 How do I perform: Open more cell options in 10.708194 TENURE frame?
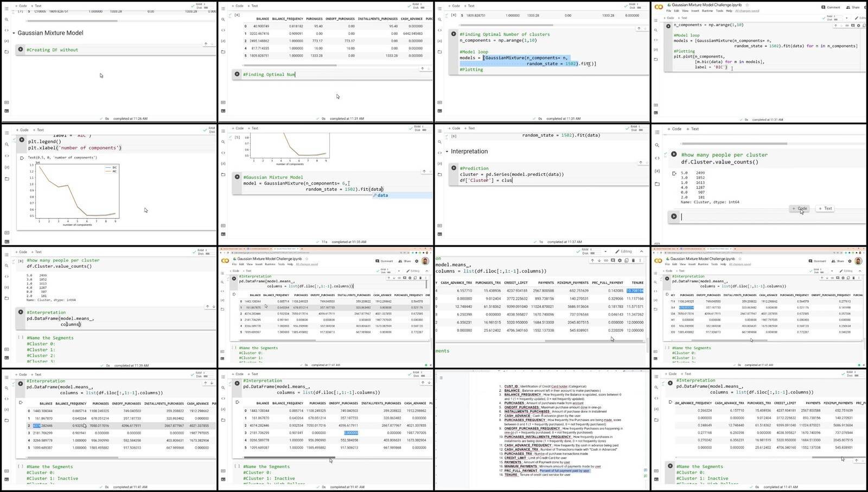640,260
